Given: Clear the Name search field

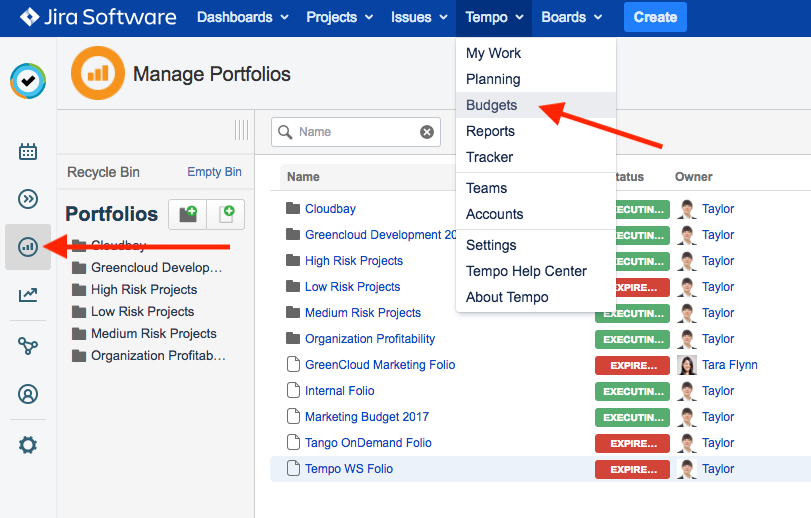Looking at the screenshot, I should 427,132.
